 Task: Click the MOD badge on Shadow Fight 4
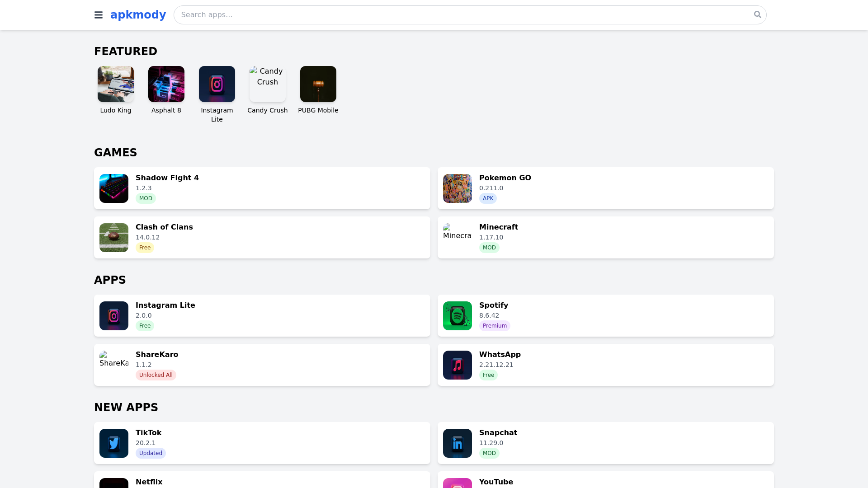[x=146, y=198]
